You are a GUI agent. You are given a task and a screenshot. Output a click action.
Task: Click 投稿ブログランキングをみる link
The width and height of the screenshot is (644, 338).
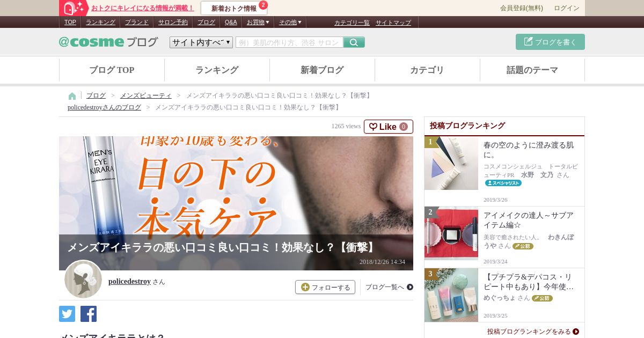coord(529,332)
